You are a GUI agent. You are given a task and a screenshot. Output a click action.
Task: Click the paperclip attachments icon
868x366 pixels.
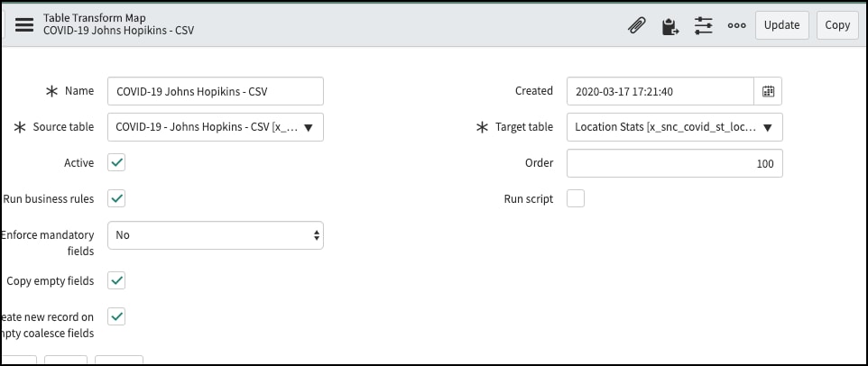tap(636, 25)
